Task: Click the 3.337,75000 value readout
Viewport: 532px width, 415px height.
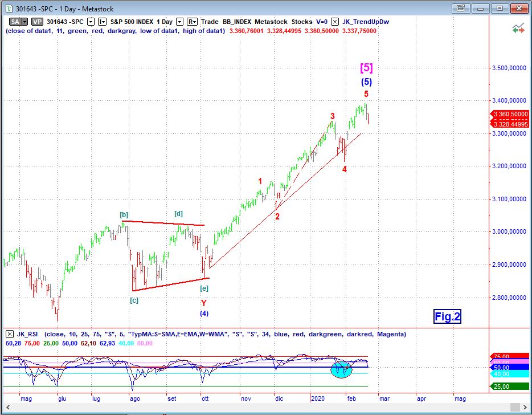Action: click(359, 31)
